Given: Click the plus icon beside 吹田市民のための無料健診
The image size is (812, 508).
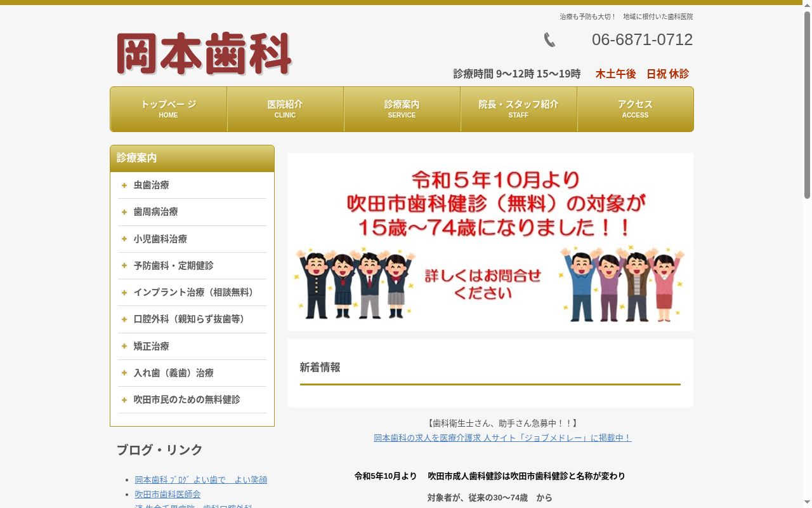Looking at the screenshot, I should click(124, 400).
